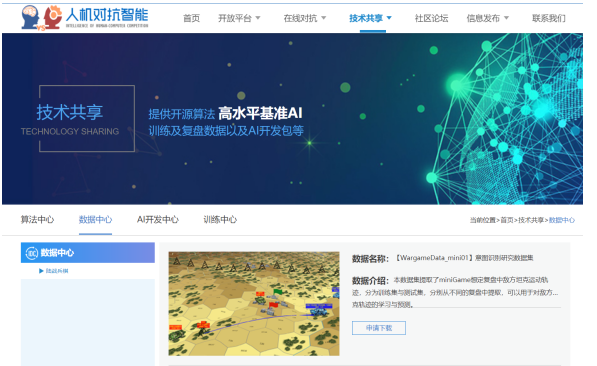Screen dimensions: 597x366
Task: Open the 社区论坛 navigation item
Action: coord(431,18)
